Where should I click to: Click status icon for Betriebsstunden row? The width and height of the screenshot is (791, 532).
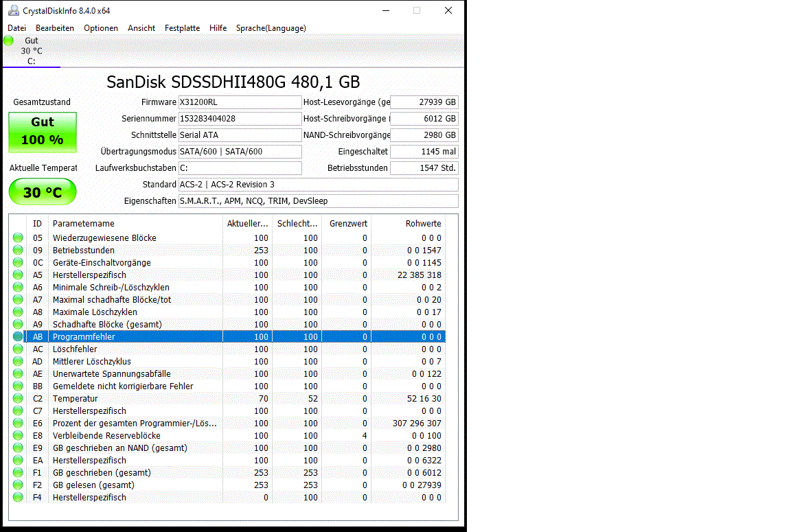(x=18, y=250)
